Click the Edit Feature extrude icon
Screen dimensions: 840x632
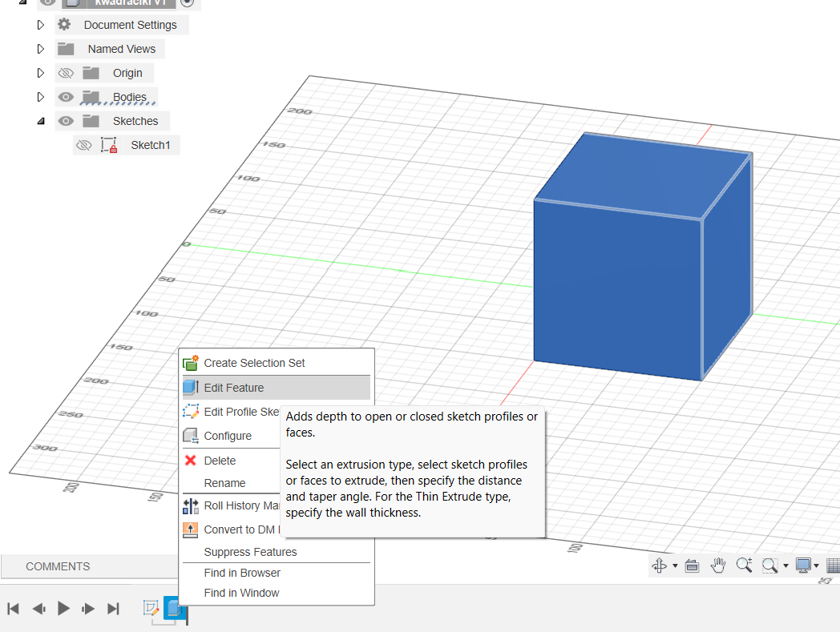click(191, 387)
